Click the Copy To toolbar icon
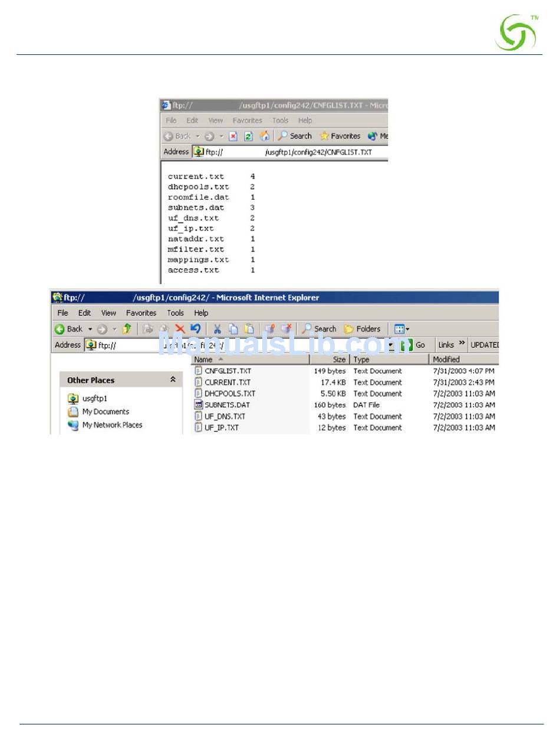The image size is (560, 751). 164,329
